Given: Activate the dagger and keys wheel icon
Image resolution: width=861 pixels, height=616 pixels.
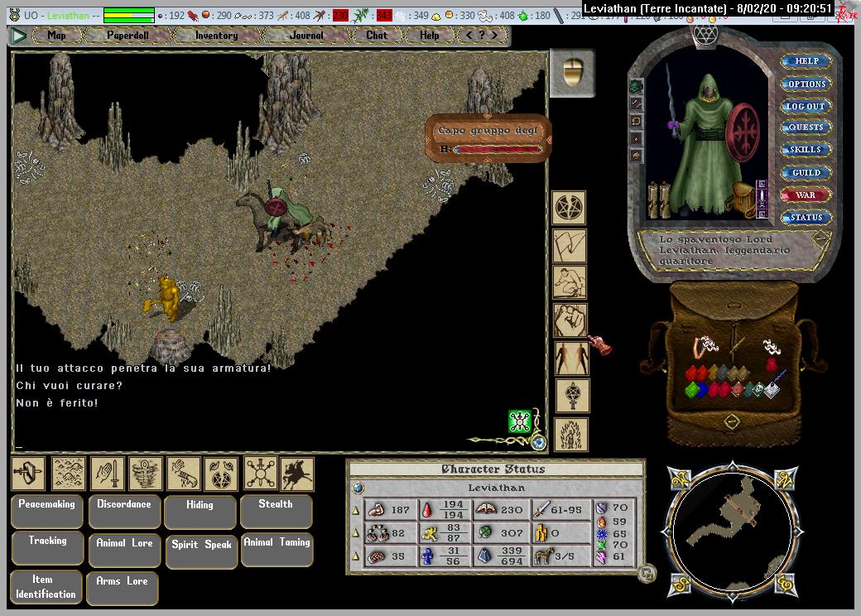Looking at the screenshot, I should tap(261, 474).
